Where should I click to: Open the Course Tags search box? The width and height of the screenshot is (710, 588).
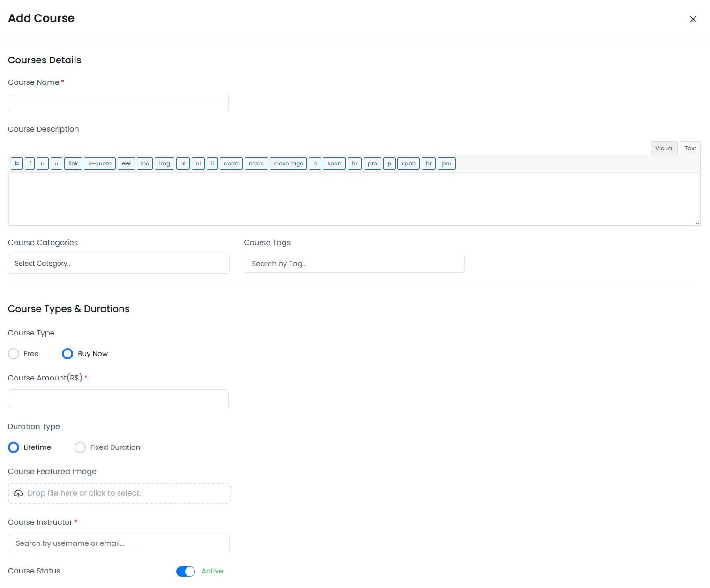[x=354, y=264]
